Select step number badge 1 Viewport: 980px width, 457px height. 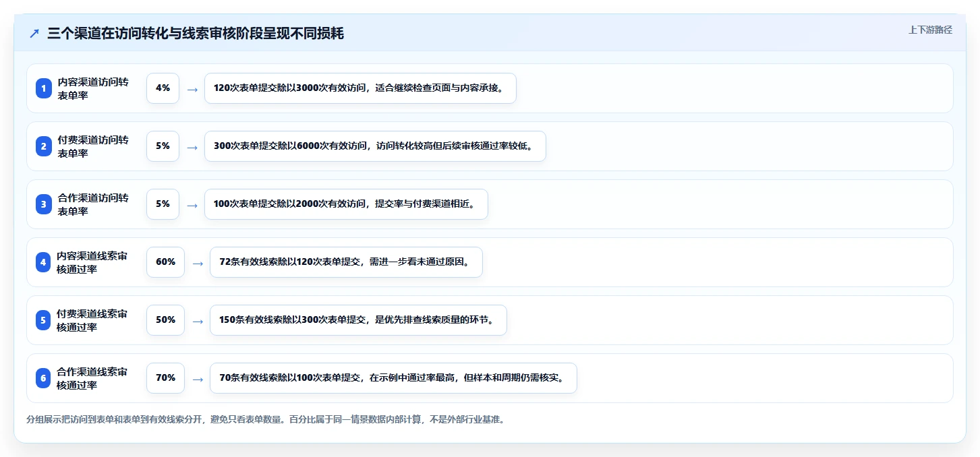pyautogui.click(x=44, y=88)
